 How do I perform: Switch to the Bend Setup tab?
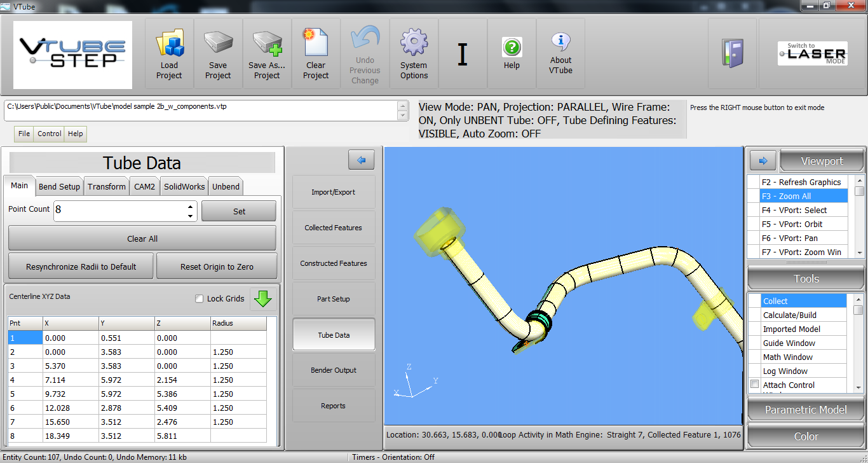coord(59,186)
